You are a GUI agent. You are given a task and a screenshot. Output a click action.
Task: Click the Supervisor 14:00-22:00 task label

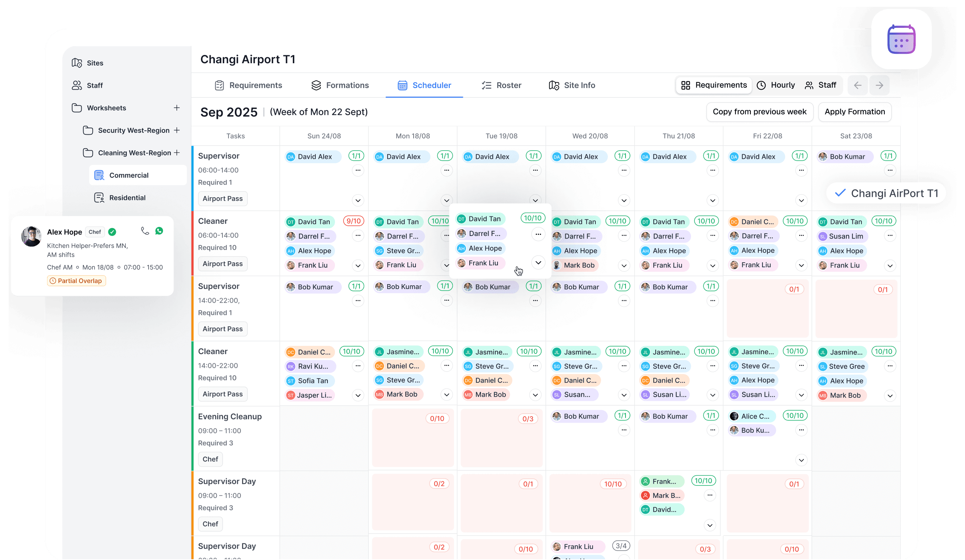(219, 286)
